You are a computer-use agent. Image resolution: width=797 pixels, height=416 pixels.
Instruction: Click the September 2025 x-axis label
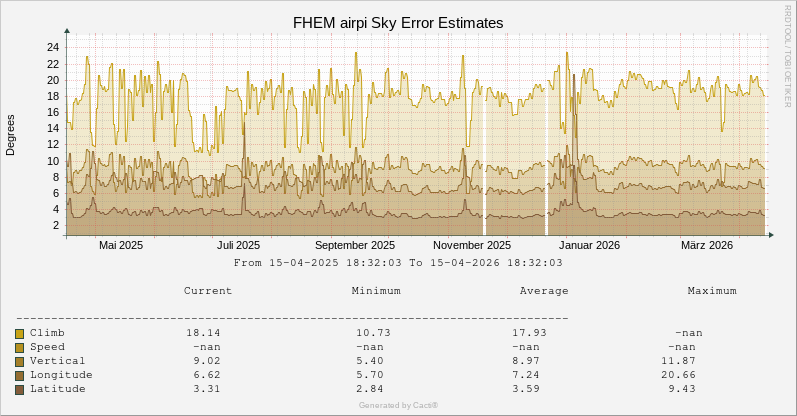[x=355, y=245]
